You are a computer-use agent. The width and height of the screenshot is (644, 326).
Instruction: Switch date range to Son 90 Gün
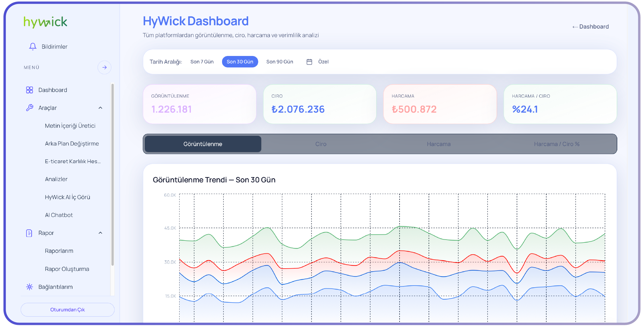point(279,62)
